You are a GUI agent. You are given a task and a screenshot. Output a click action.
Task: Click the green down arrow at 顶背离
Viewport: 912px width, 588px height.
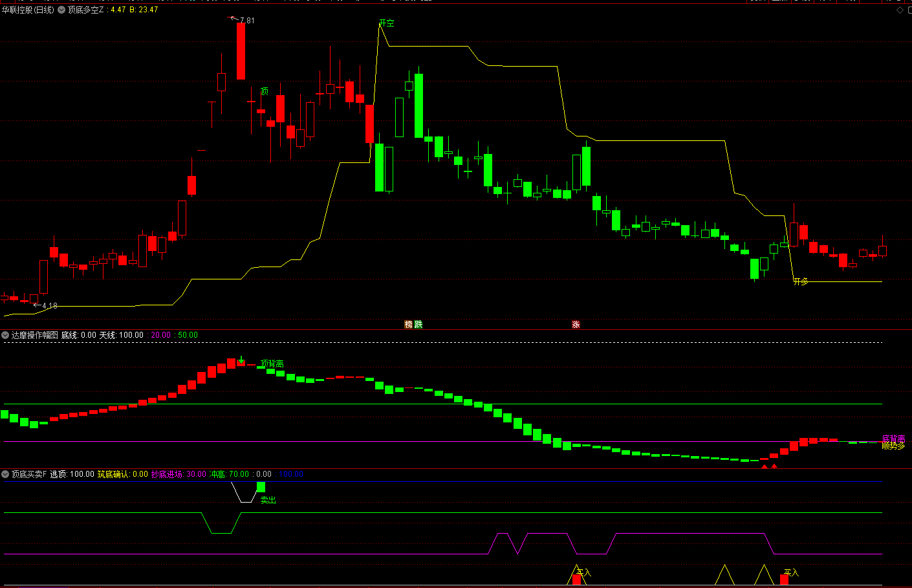pyautogui.click(x=241, y=360)
